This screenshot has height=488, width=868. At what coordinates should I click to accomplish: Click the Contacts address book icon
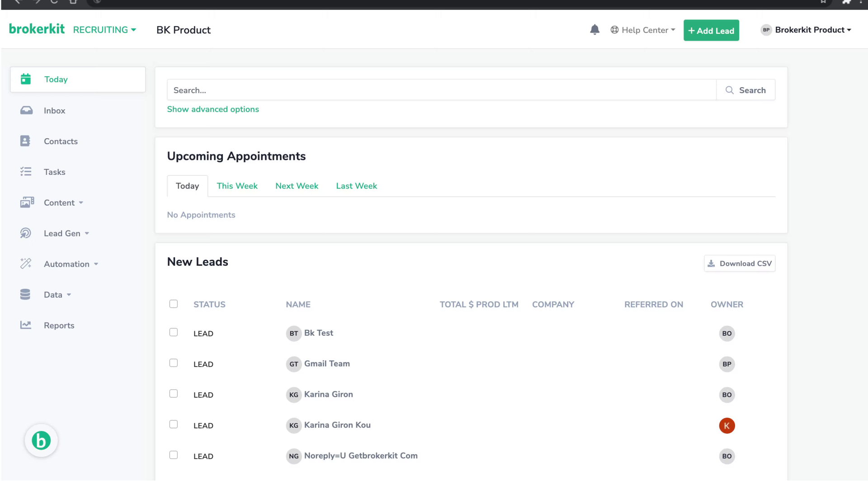[x=25, y=141]
